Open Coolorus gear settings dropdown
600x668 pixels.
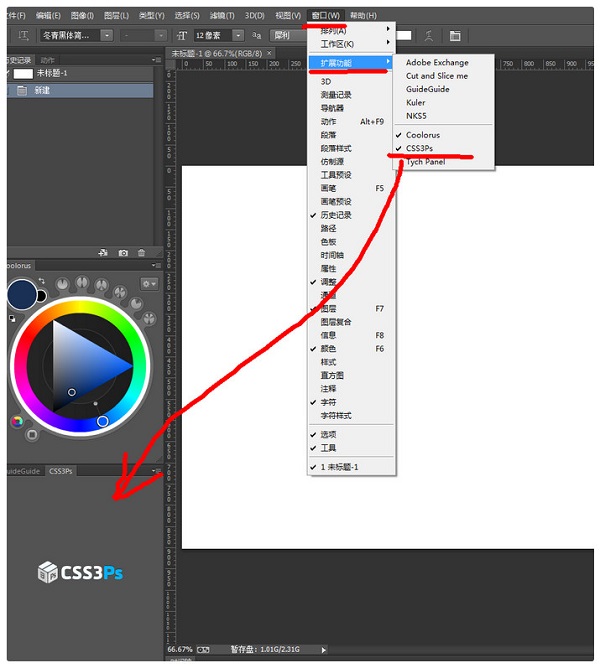tap(149, 284)
